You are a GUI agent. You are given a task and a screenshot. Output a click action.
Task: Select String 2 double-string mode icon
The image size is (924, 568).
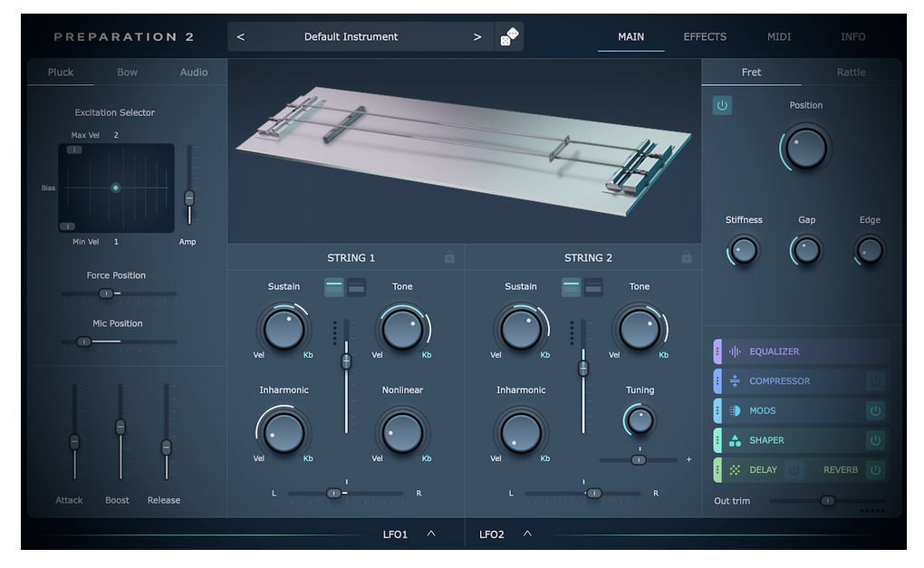click(x=593, y=287)
